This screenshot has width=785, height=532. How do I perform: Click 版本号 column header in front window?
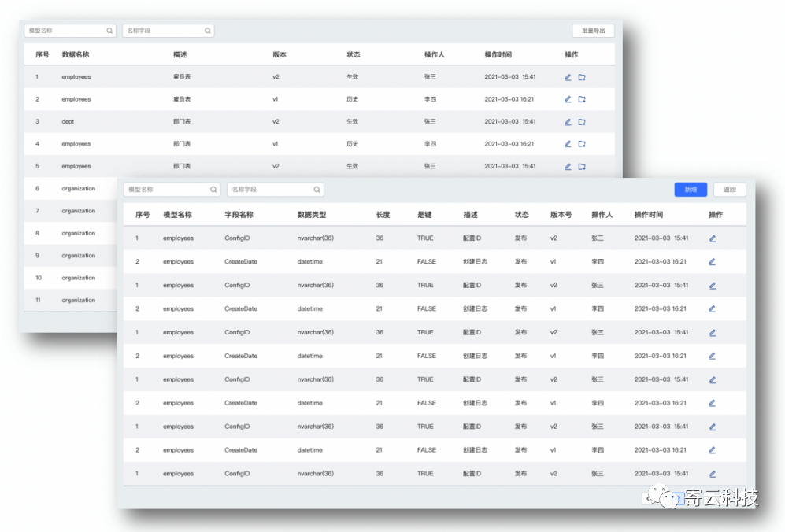click(x=561, y=215)
